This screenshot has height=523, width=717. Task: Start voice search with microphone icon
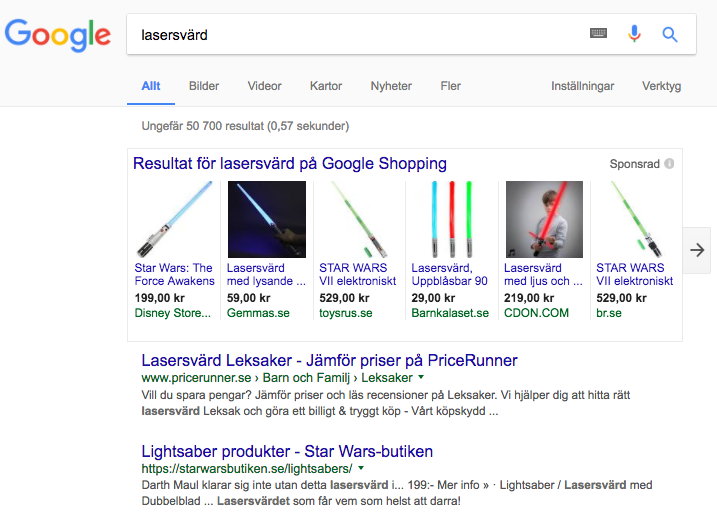[x=634, y=34]
